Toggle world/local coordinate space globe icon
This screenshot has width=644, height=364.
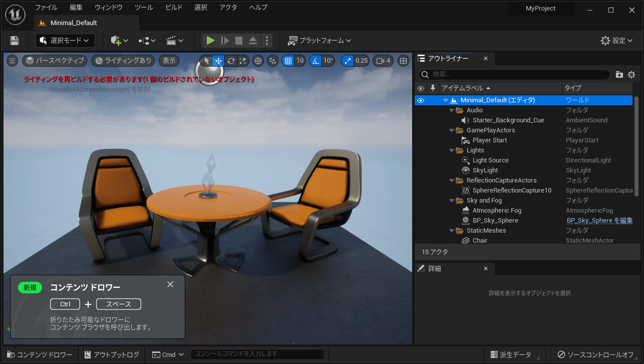point(258,61)
